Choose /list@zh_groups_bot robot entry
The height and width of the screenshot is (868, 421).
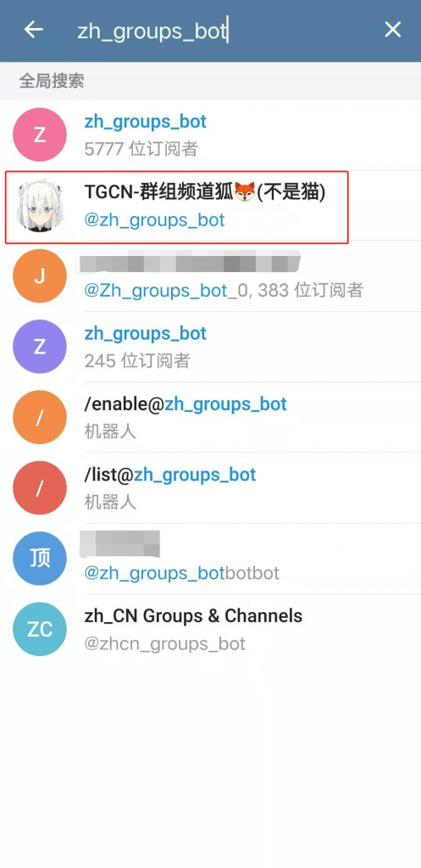click(x=210, y=488)
